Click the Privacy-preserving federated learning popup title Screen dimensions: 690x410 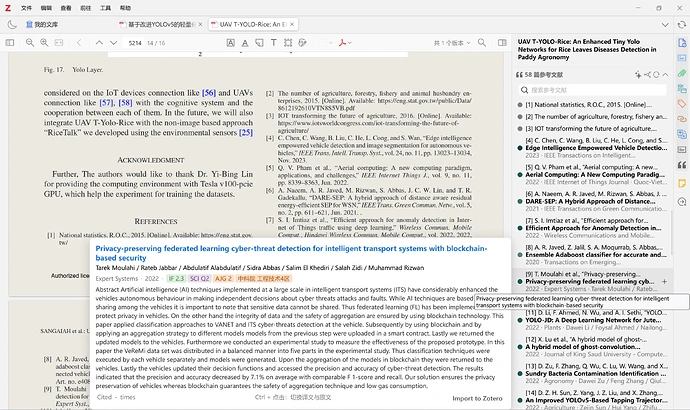[x=291, y=253]
